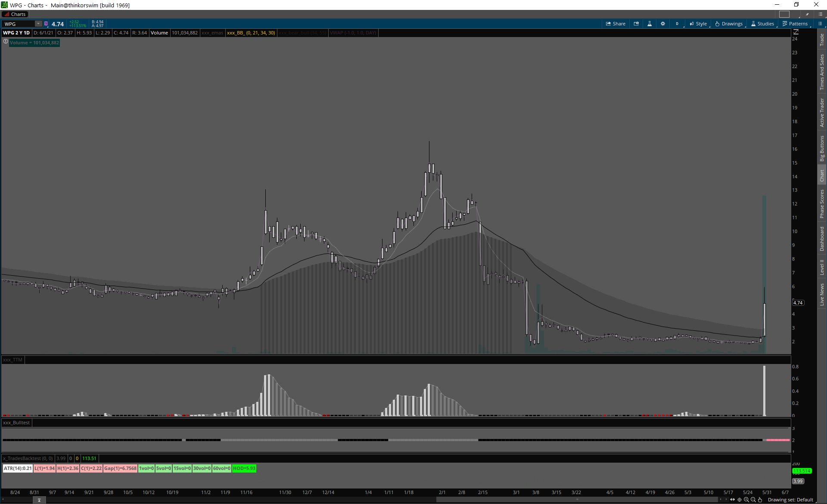Toggle the Volume info indicator icon

[x=6, y=42]
